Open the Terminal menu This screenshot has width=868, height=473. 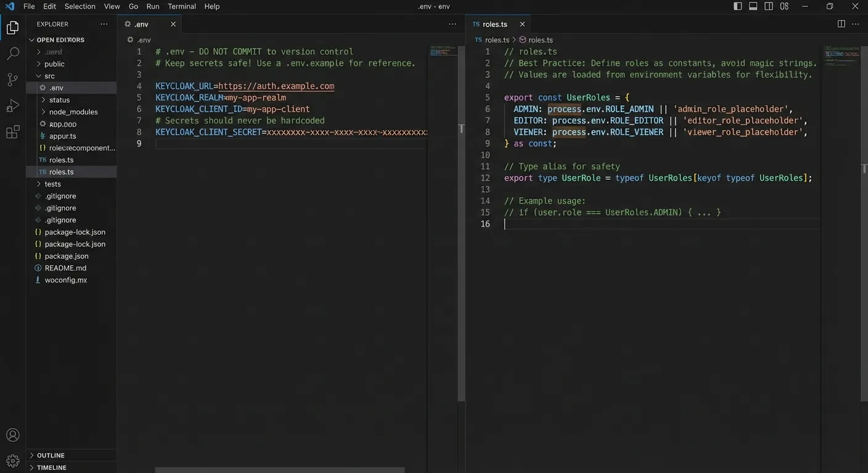[x=181, y=6]
